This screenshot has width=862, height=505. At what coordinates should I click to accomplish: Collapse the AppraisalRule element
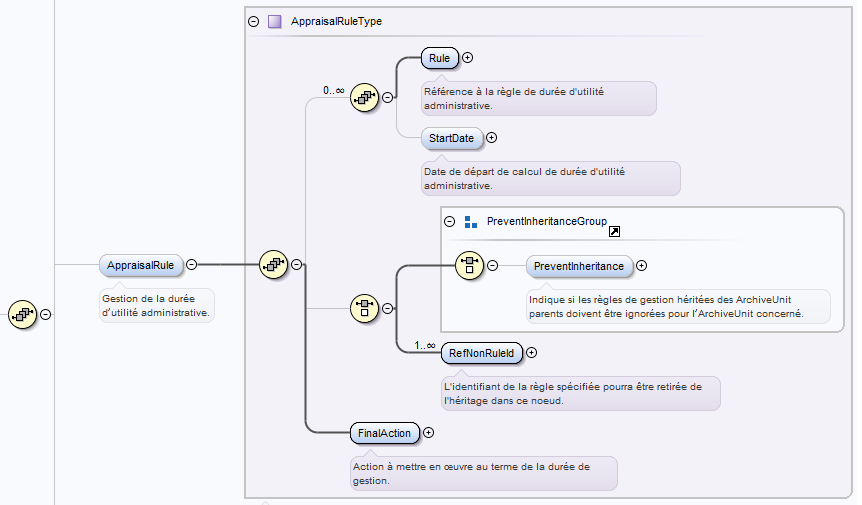tap(191, 265)
